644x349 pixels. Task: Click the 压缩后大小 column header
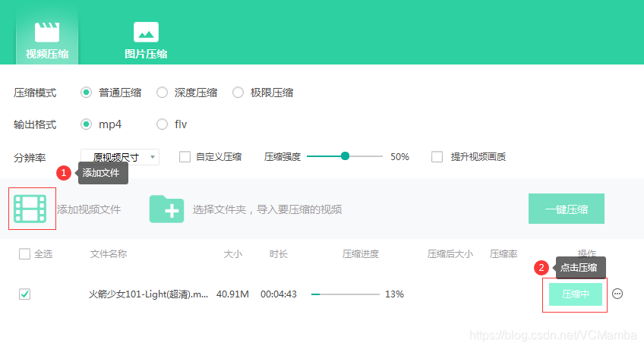(x=450, y=254)
